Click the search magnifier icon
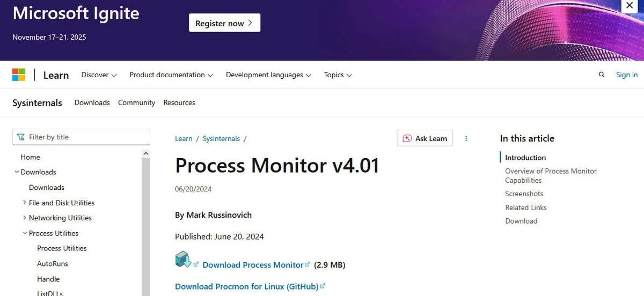 [602, 75]
